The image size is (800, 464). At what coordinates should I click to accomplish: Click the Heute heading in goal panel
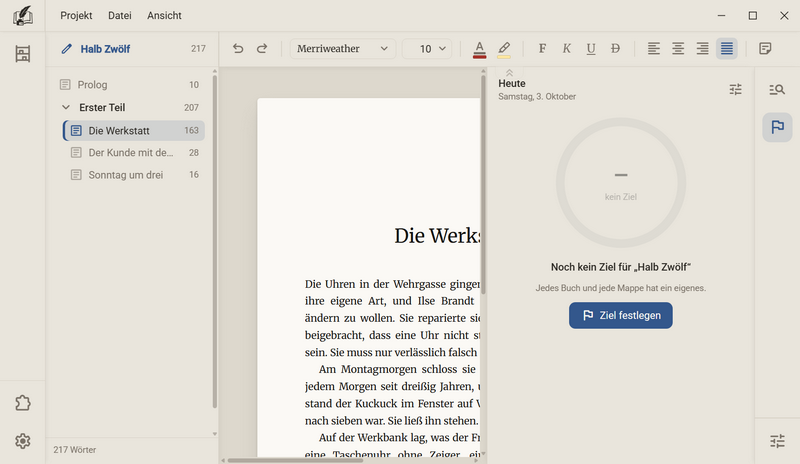(512, 84)
